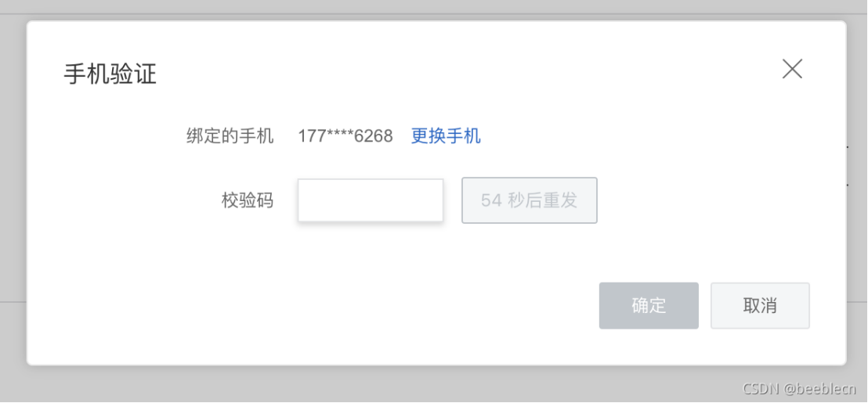Choose 取消 at the dialog's bottom right
Image resolution: width=868 pixels, height=403 pixels.
pos(760,306)
